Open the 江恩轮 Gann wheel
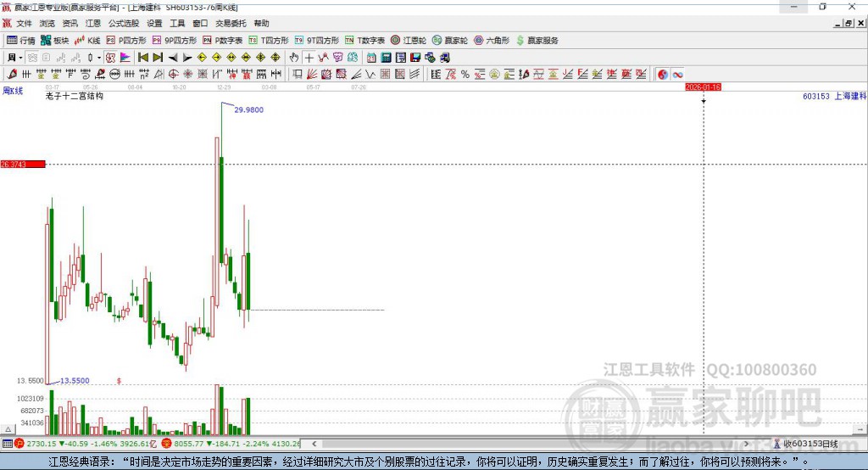 [x=409, y=41]
